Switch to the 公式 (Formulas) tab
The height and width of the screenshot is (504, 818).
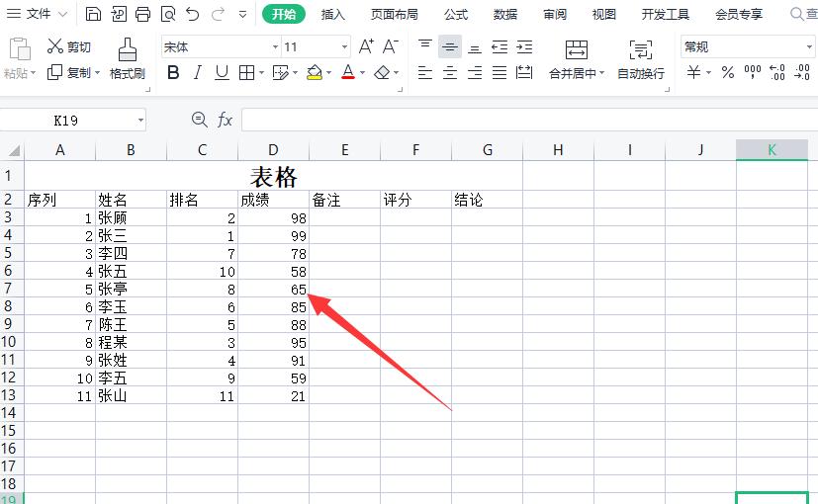(456, 15)
